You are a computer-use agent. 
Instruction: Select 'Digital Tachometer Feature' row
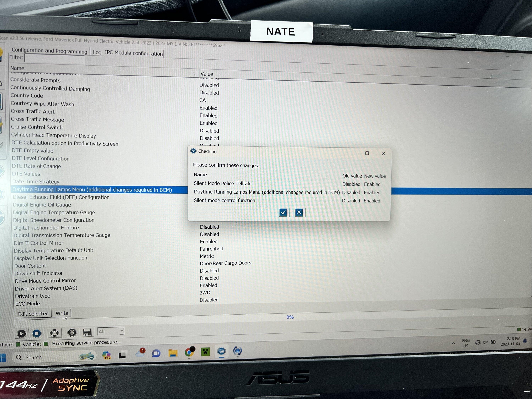click(x=46, y=228)
